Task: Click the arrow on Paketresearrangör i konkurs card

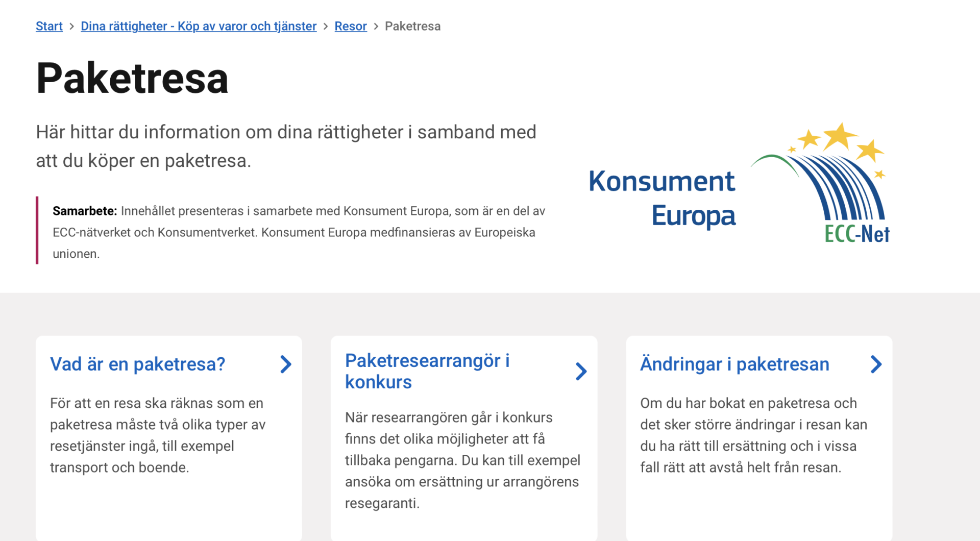Action: point(581,372)
